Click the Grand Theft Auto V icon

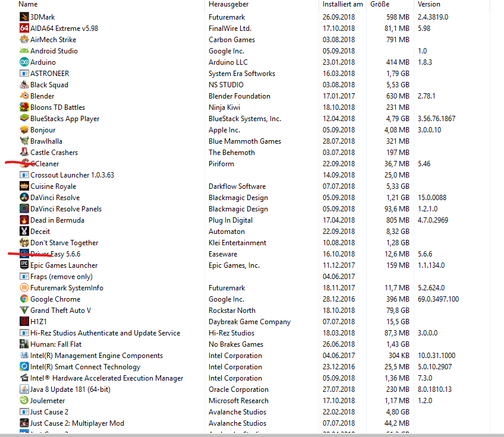[24, 310]
